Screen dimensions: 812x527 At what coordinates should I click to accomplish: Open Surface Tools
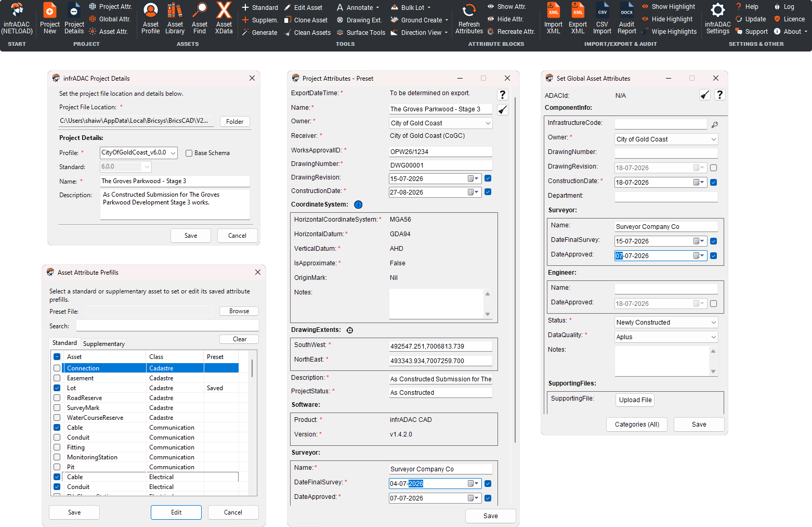click(361, 32)
